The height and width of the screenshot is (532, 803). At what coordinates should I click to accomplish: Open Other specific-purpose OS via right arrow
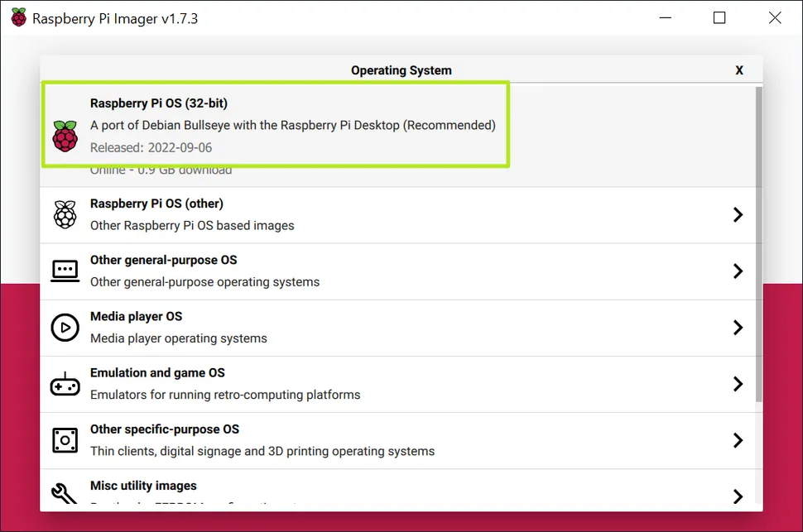(738, 440)
